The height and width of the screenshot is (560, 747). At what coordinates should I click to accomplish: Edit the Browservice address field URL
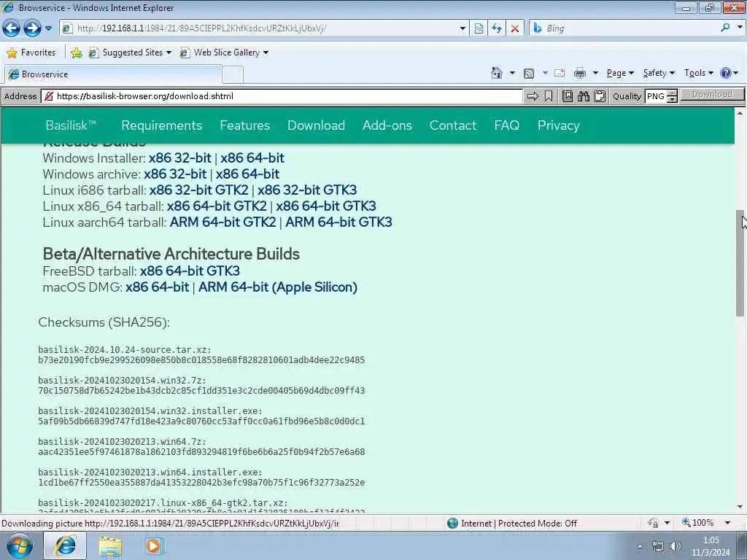[288, 96]
